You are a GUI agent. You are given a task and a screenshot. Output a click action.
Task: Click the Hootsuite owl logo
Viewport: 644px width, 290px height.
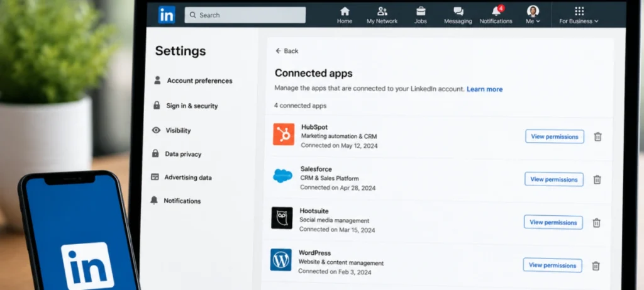point(282,218)
